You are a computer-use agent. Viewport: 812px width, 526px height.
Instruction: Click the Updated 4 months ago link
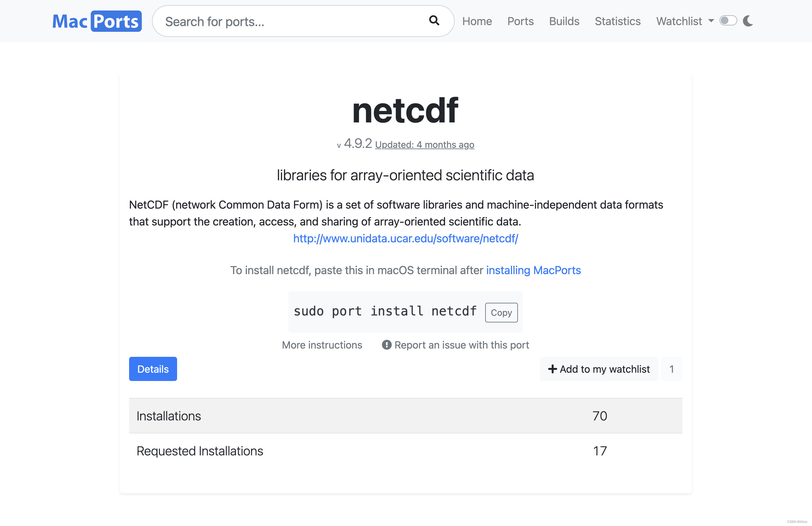tap(424, 145)
